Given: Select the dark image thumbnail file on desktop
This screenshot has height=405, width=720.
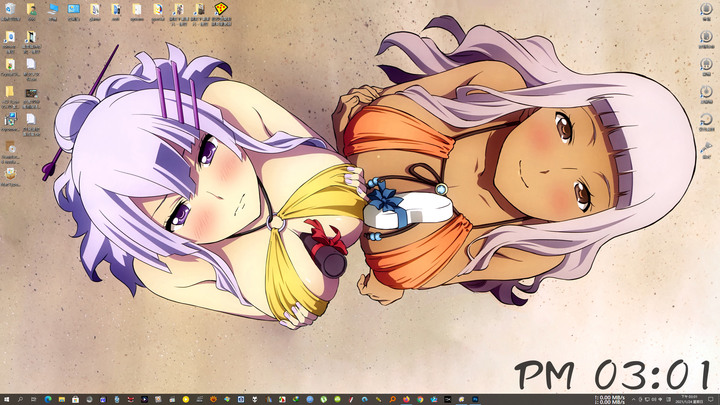Looking at the screenshot, I should click(x=31, y=98).
